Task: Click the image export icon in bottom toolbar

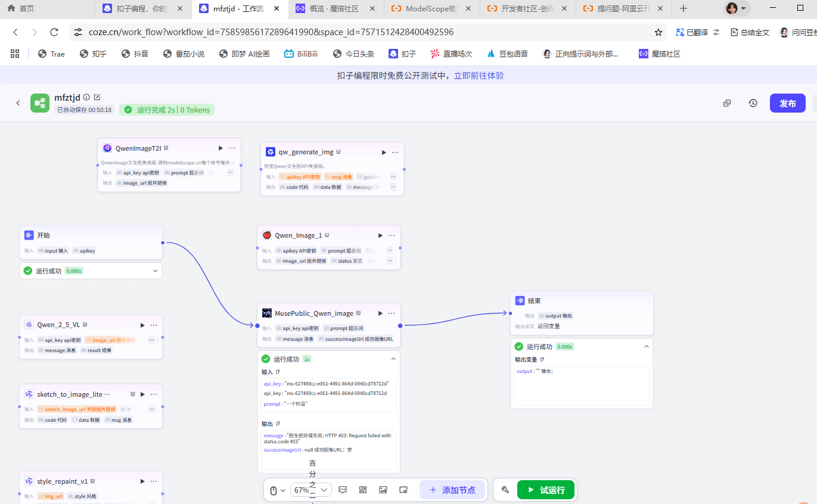Action: tap(383, 490)
